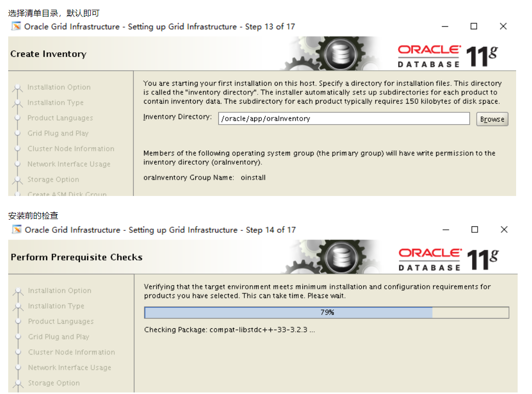Click 'Checking Package: compat-libstdc++-33-3.2.3' status text
Viewport: 532px width, 394px height.
tap(230, 330)
